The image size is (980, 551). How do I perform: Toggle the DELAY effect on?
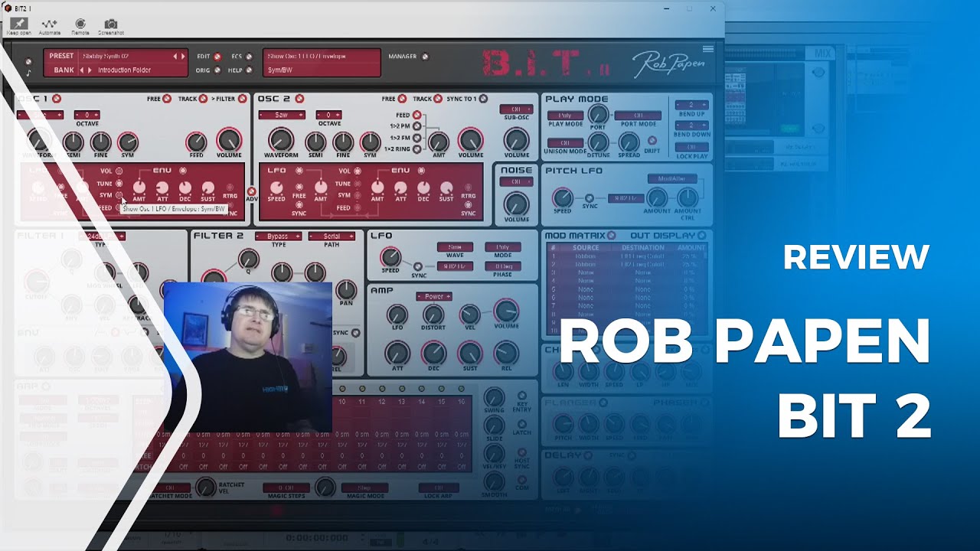(x=588, y=455)
